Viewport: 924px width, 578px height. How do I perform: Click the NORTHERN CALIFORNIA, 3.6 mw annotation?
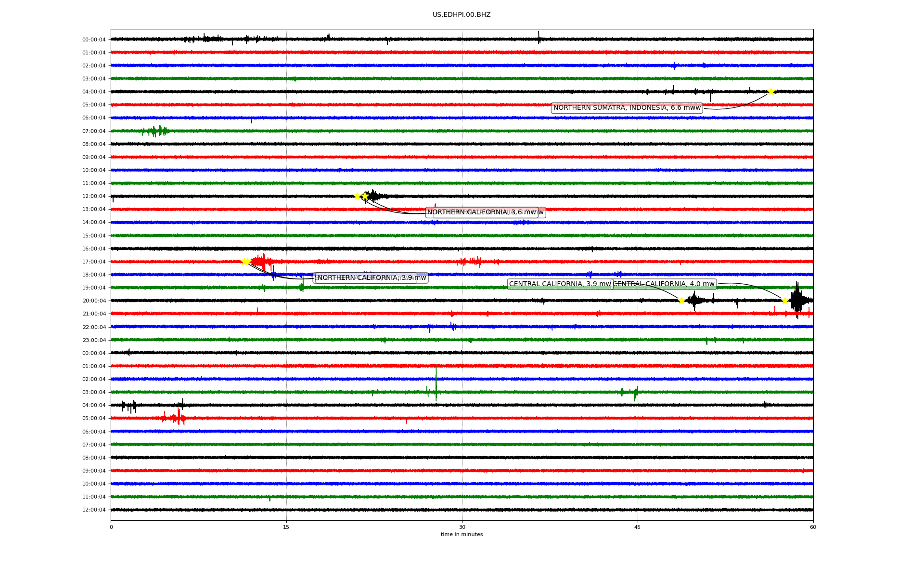(x=481, y=212)
